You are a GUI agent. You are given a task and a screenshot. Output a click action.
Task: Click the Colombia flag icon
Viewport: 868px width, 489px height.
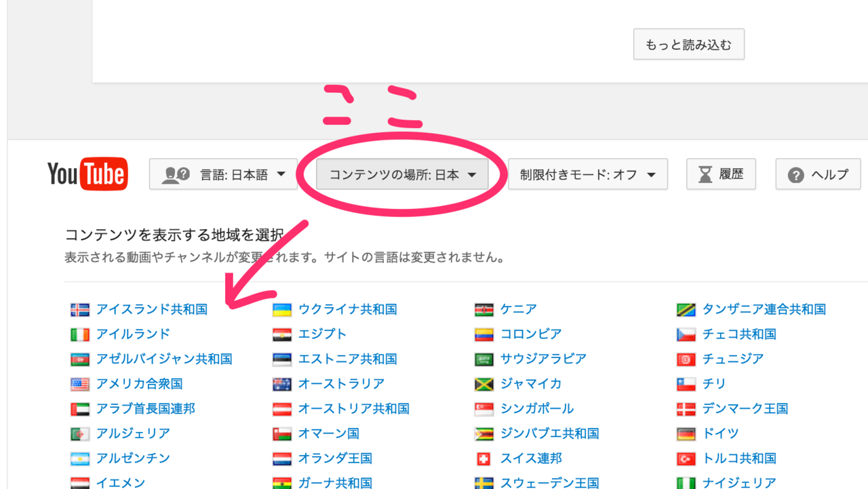coord(484,334)
